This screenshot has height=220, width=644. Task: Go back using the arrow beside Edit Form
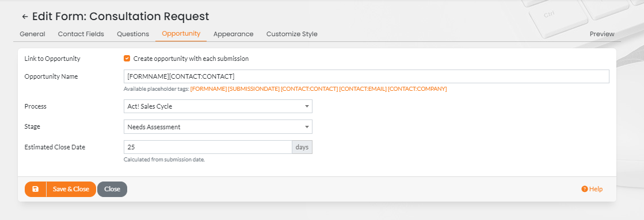tap(25, 17)
